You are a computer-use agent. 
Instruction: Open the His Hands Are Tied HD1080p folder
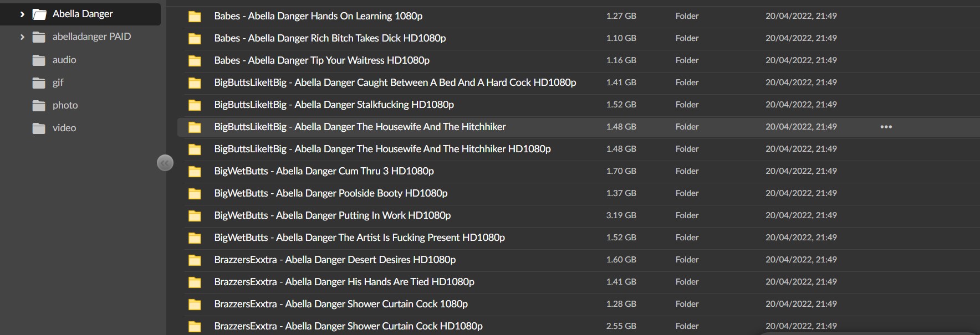344,282
